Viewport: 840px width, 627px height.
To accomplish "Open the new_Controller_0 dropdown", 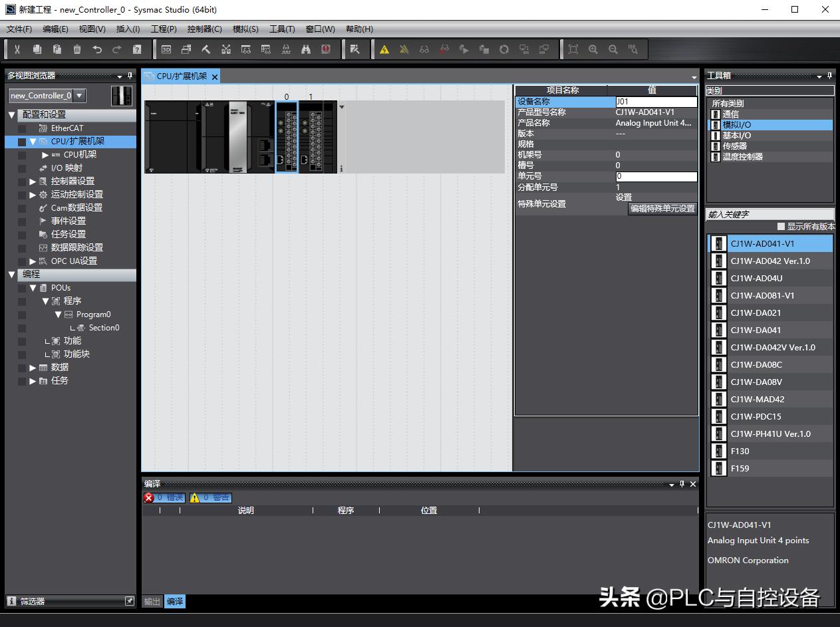I will 79,96.
